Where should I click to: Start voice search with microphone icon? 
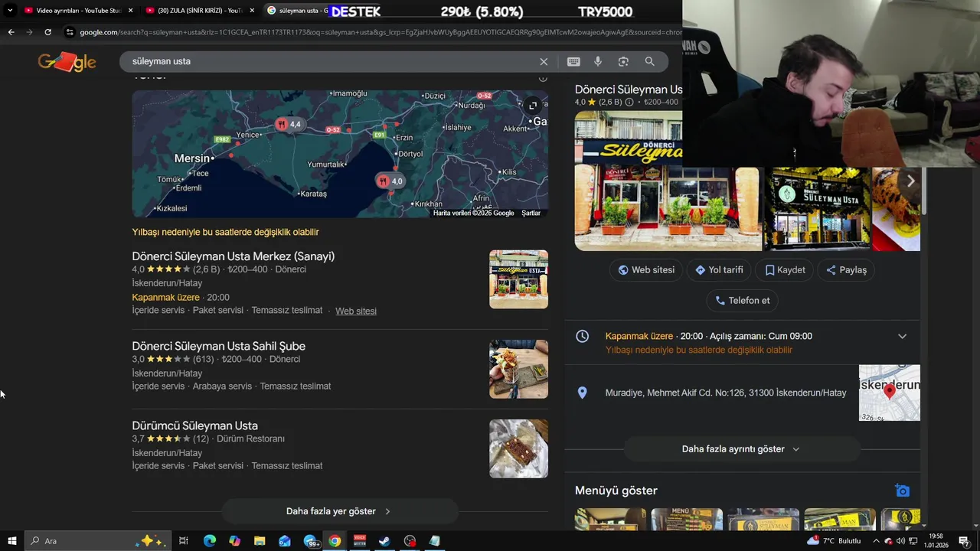point(598,61)
